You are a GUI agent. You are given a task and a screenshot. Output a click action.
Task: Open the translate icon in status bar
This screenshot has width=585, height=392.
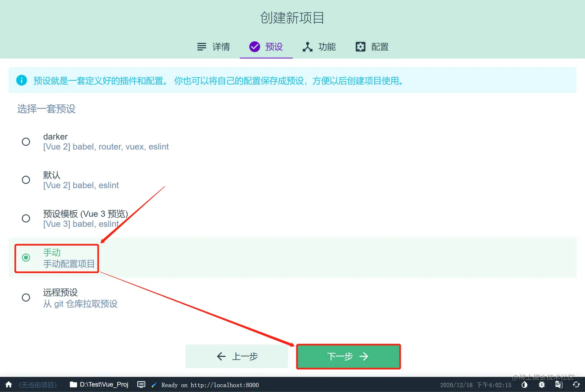[x=559, y=385]
